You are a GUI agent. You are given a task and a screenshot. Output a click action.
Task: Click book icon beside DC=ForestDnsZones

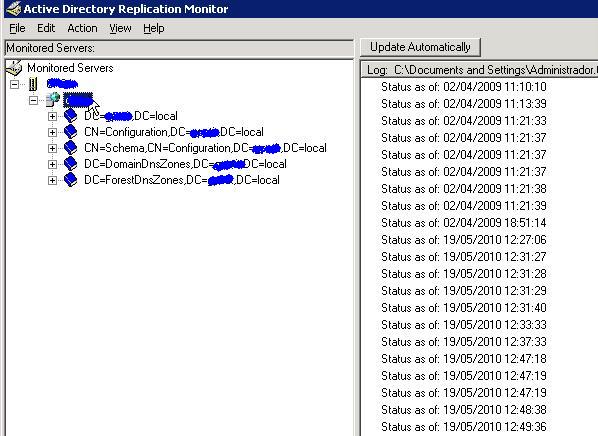(x=71, y=180)
